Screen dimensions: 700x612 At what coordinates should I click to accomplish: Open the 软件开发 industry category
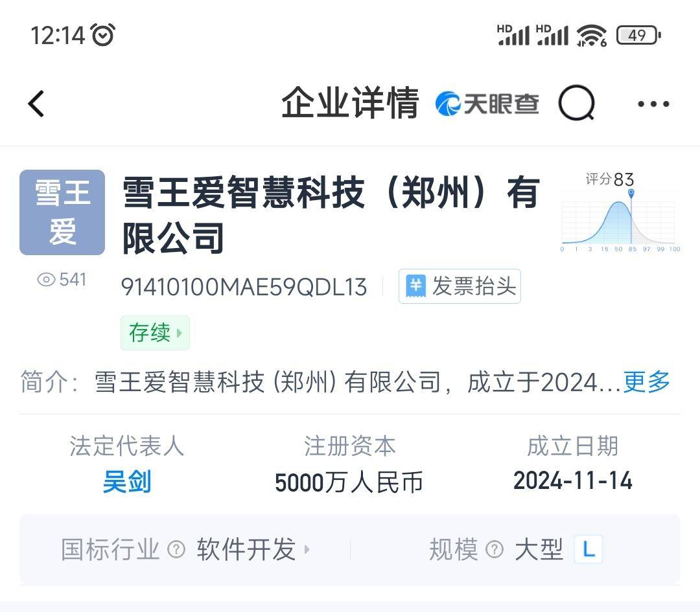click(x=253, y=549)
